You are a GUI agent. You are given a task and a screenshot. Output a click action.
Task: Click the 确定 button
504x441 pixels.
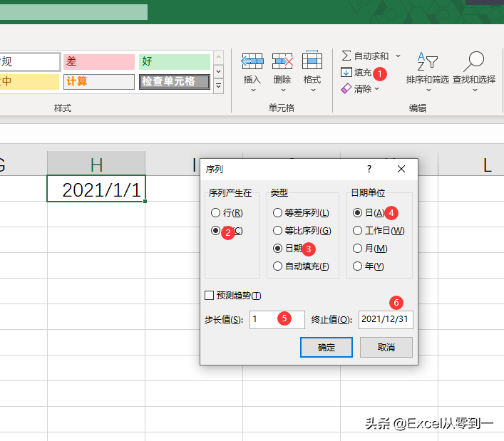(326, 347)
